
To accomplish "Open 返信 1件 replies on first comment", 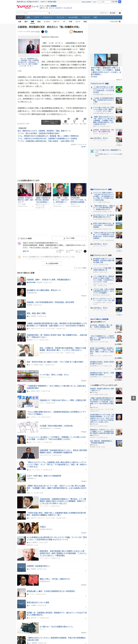I will coord(26,251).
